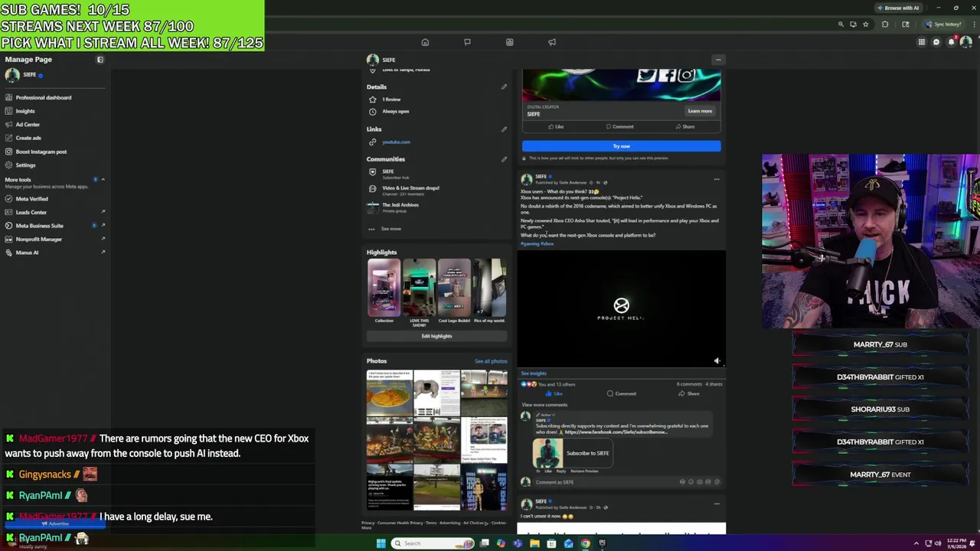The width and height of the screenshot is (980, 551).
Task: Collapse the Manage Page sidebar panel icon
Action: tap(100, 60)
